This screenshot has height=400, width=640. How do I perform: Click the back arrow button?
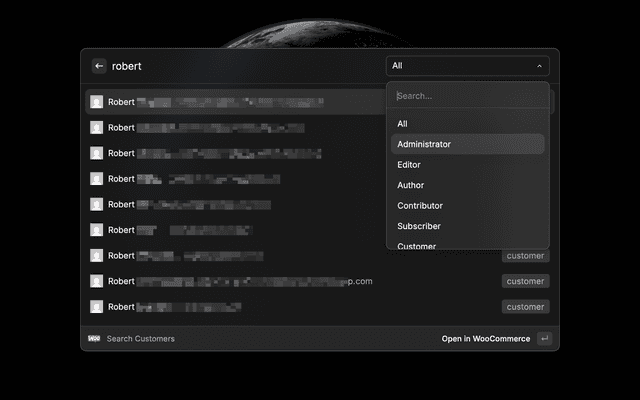(99, 66)
